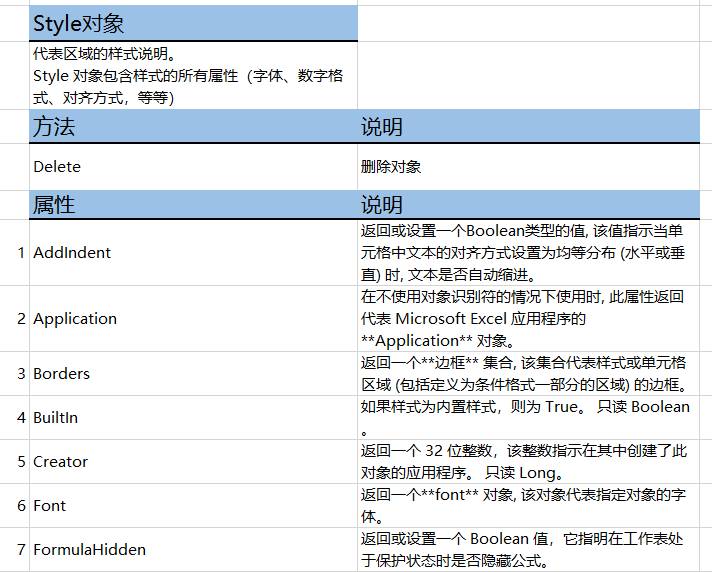Click the description containing '**font** 对象'
712x572 pixels.
tap(529, 505)
